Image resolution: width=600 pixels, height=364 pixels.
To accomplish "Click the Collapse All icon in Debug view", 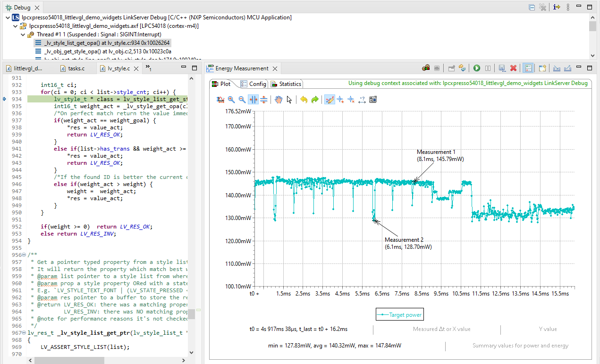I will pos(532,8).
